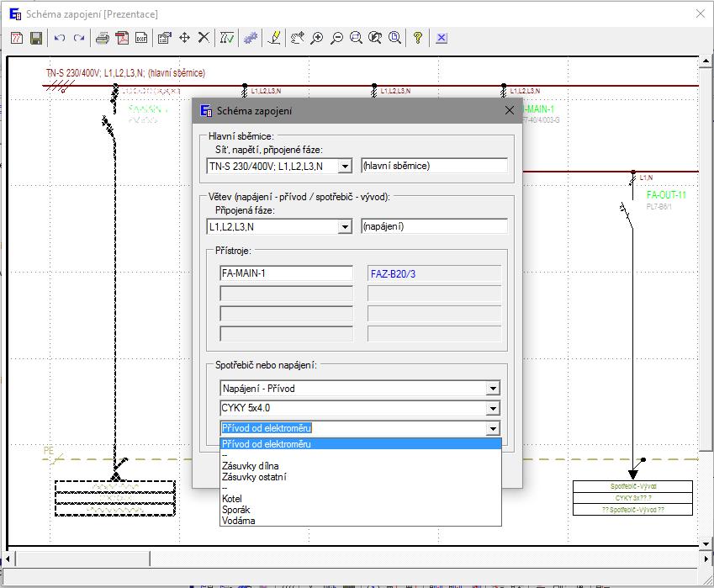The width and height of the screenshot is (714, 588).
Task: Click the new schema document icon
Action: [x=17, y=38]
